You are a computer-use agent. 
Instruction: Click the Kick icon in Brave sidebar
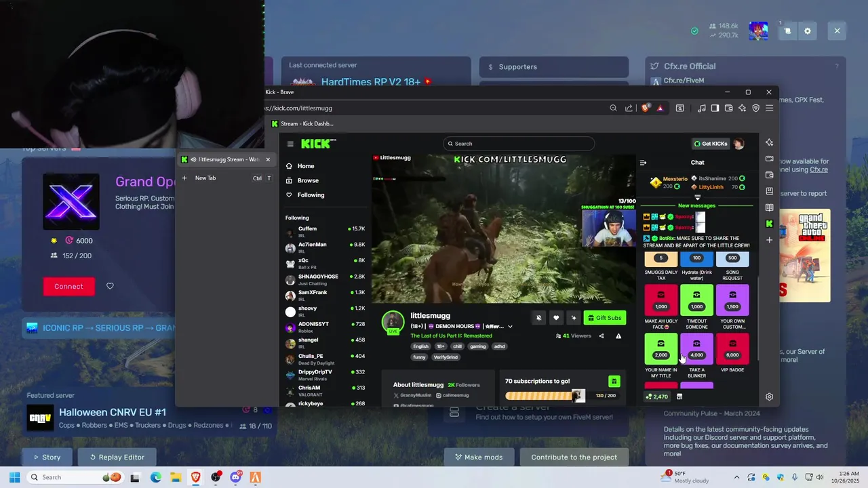coord(769,224)
